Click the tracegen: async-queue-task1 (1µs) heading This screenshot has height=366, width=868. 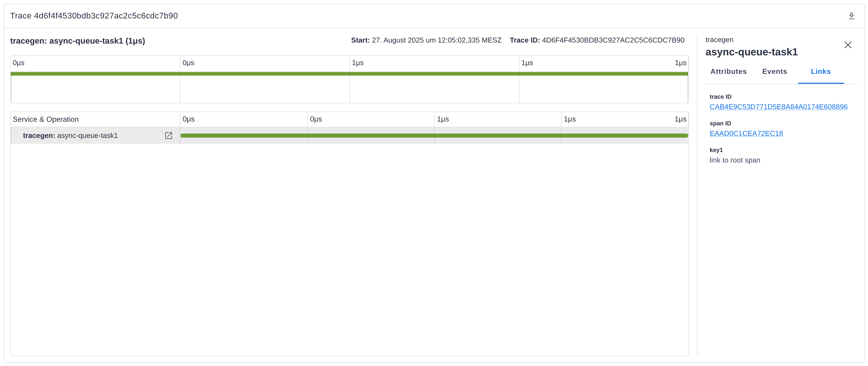tap(77, 41)
